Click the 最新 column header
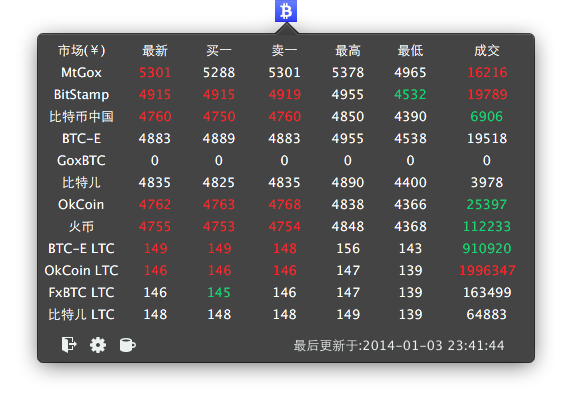The height and width of the screenshot is (404, 572). coord(155,50)
